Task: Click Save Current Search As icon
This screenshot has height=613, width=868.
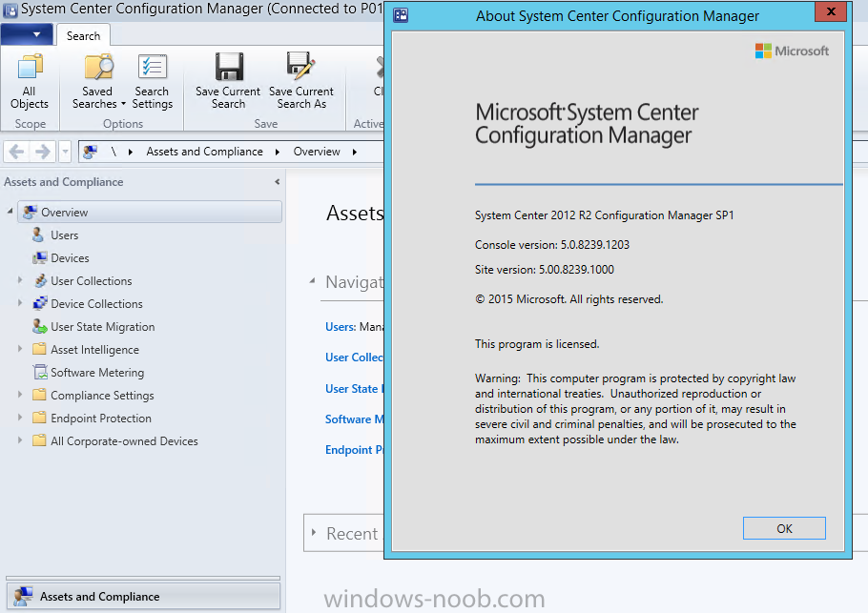Action: [x=300, y=66]
